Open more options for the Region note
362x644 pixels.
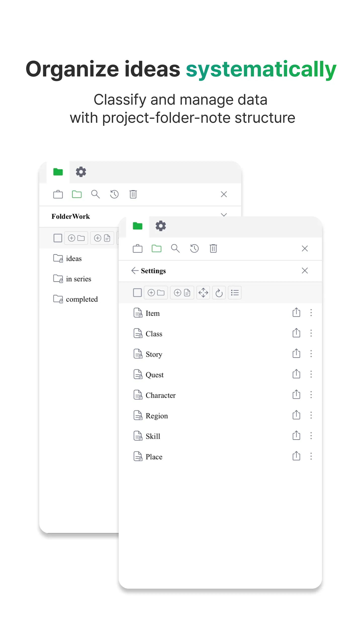click(x=311, y=415)
